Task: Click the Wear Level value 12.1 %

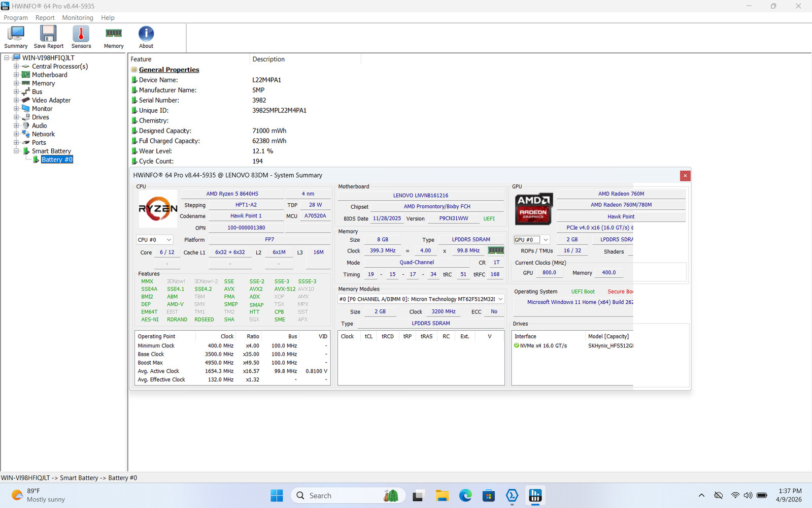Action: [262, 151]
